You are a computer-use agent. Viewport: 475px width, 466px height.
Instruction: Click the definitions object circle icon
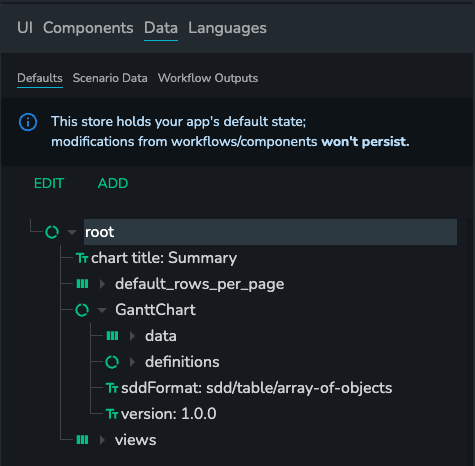pos(112,362)
